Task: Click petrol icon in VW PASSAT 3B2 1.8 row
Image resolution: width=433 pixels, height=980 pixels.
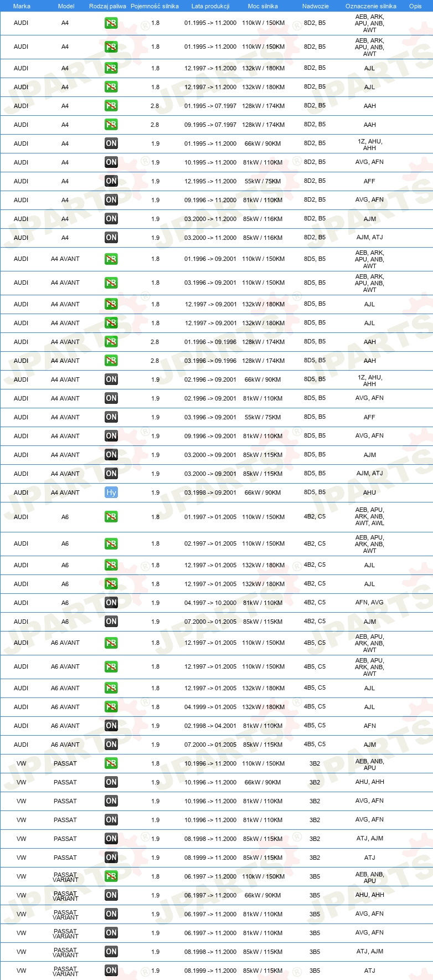Action: (111, 763)
